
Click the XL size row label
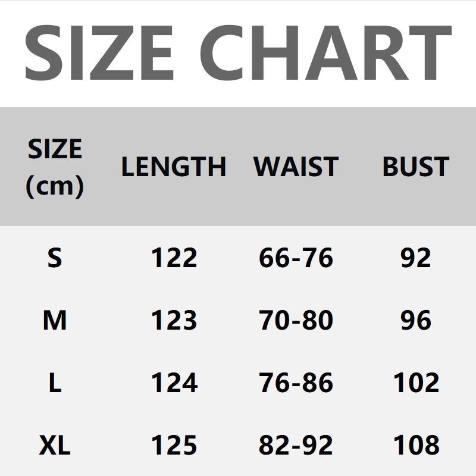(x=55, y=445)
